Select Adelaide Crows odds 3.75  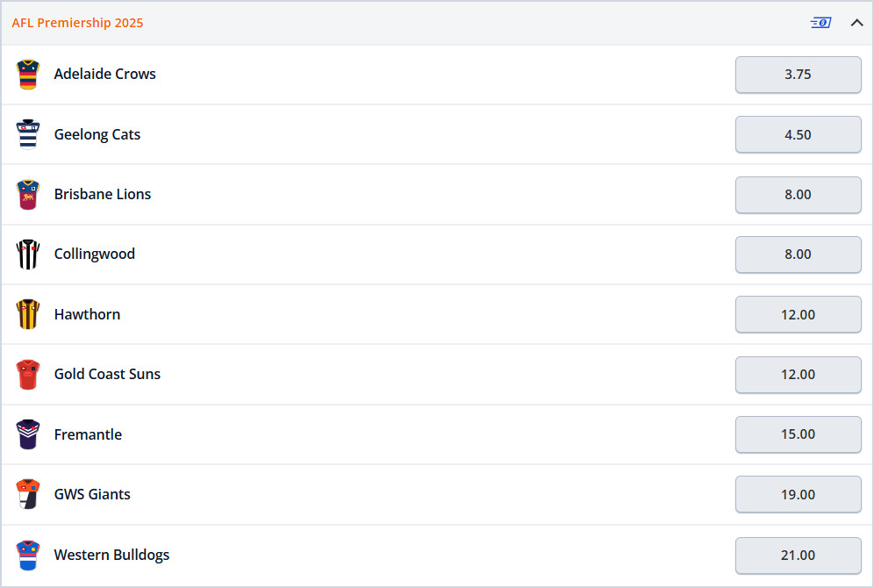pyautogui.click(x=799, y=75)
